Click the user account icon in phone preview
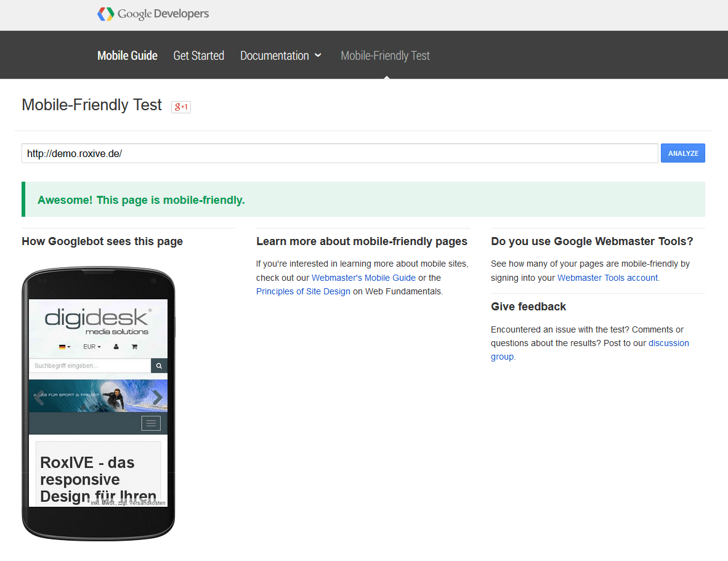This screenshot has width=728, height=561. pos(116,347)
